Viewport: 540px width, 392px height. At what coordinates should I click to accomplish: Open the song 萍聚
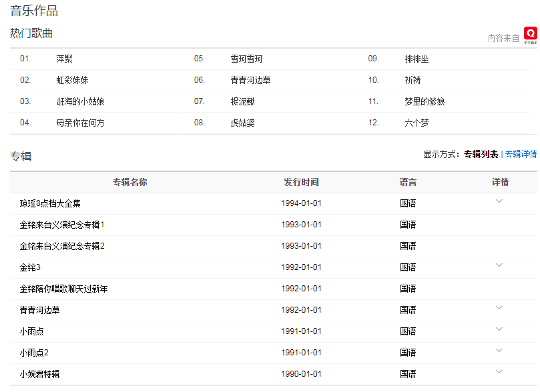pyautogui.click(x=65, y=59)
